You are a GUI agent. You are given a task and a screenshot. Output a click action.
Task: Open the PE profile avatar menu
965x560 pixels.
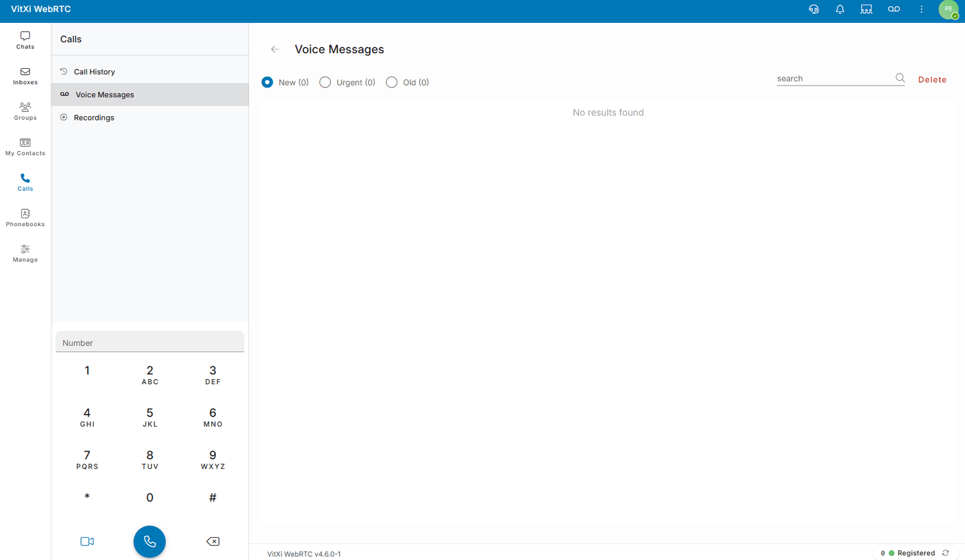tap(948, 10)
